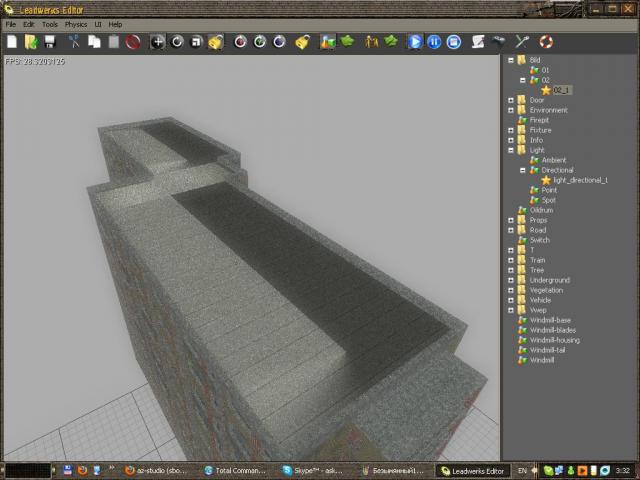Click the crossed tools Options icon
Image resolution: width=640 pixels, height=480 pixels.
tap(522, 42)
